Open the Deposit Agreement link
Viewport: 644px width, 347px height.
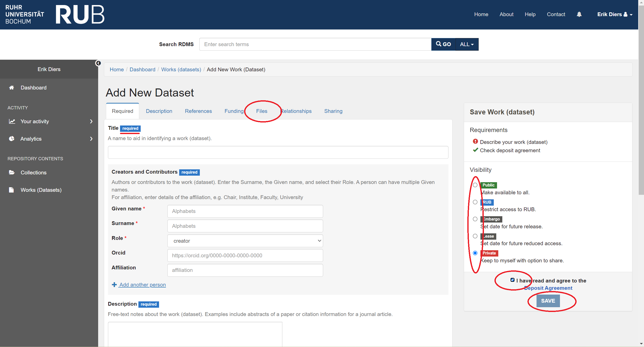(548, 288)
